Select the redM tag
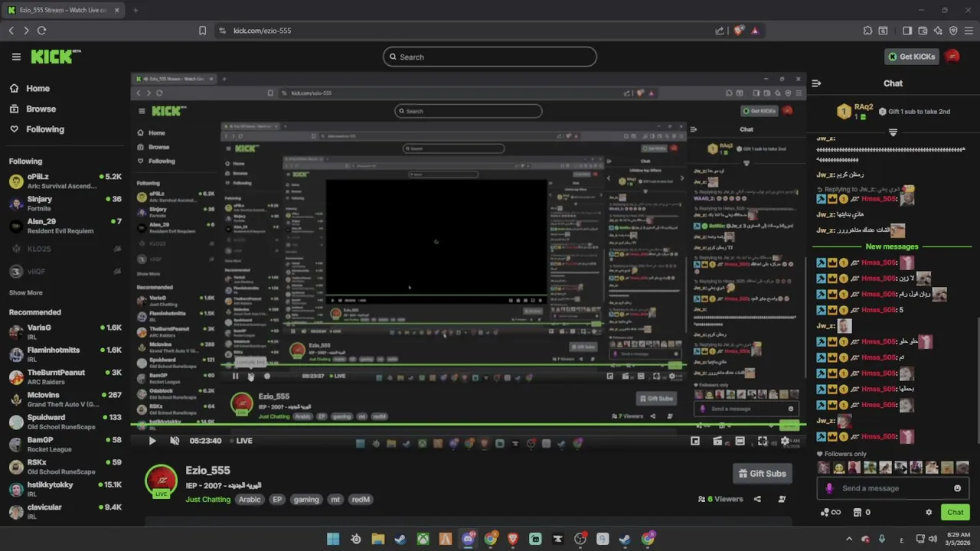 click(x=361, y=500)
